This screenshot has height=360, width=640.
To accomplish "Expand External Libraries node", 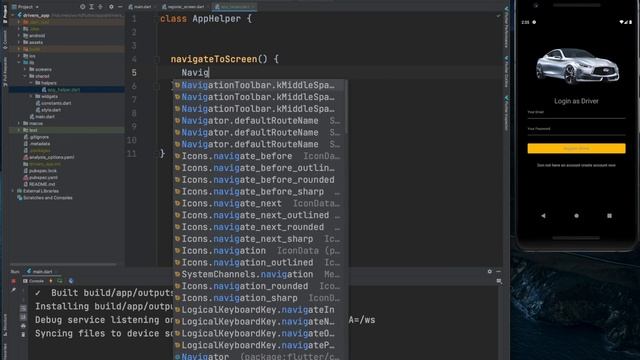I will point(13,191).
